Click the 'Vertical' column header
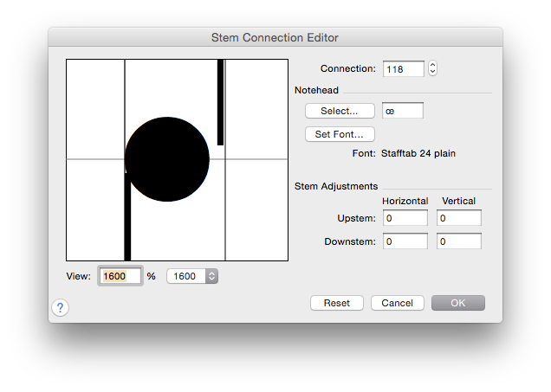 [x=458, y=201]
